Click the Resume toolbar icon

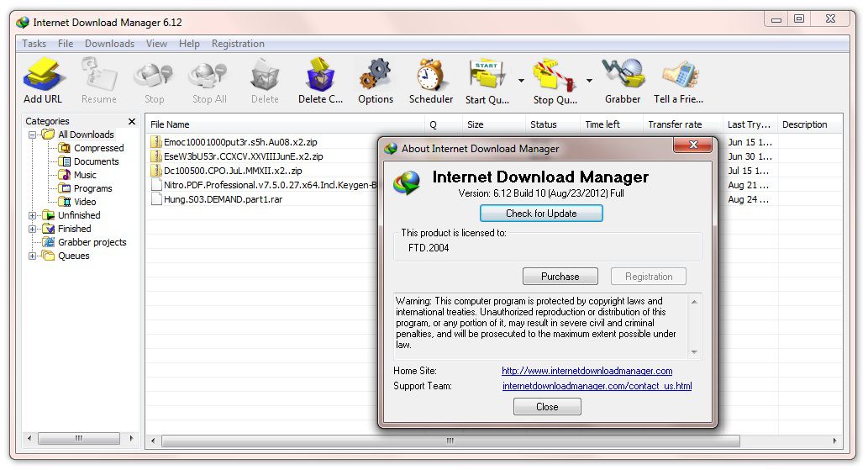click(99, 75)
